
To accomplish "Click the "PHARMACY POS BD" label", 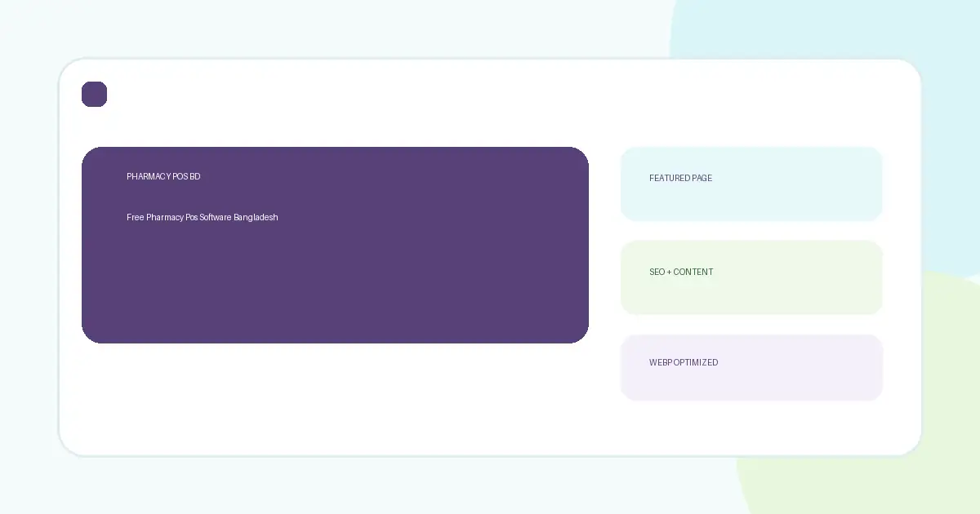I will point(163,177).
